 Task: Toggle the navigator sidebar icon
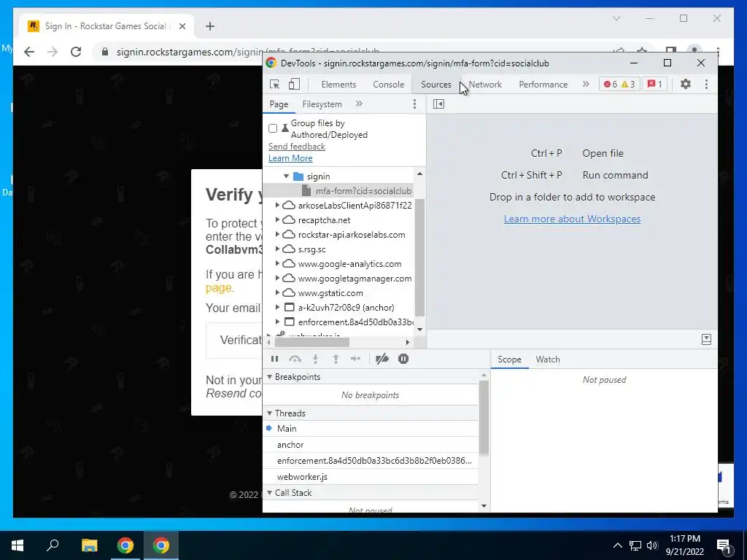pyautogui.click(x=438, y=104)
